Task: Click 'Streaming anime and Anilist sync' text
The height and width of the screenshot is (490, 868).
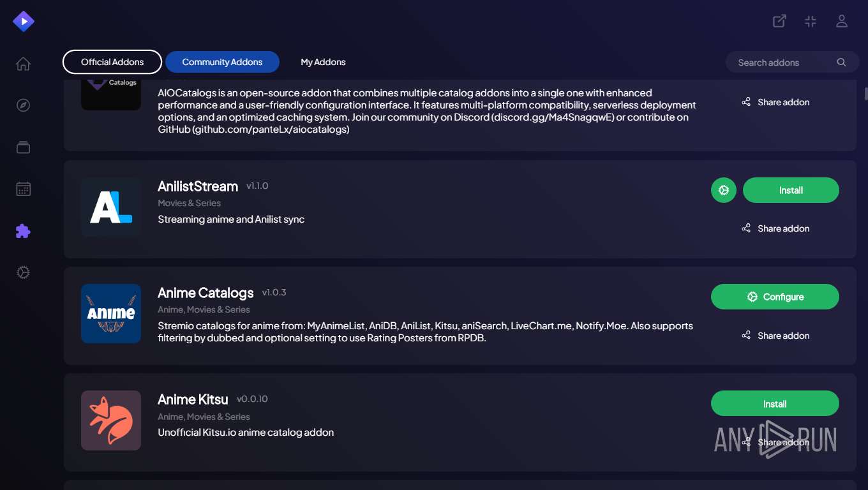Action: coord(231,219)
